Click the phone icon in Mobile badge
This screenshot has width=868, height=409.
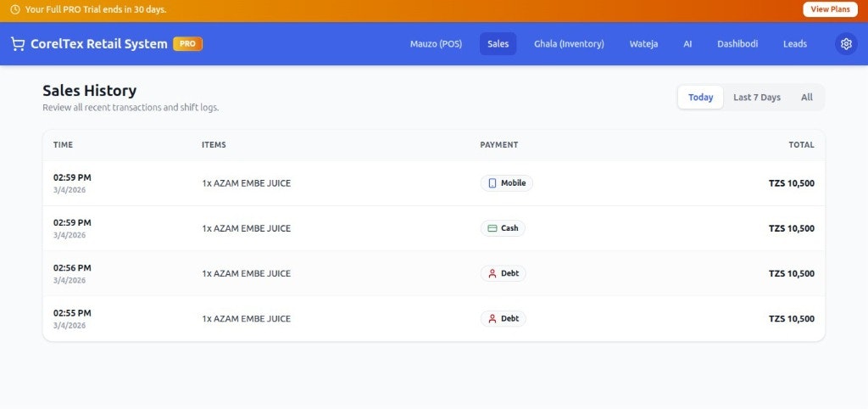click(492, 183)
